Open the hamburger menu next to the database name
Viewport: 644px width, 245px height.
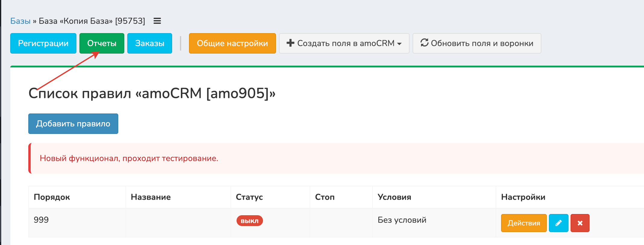point(157,21)
